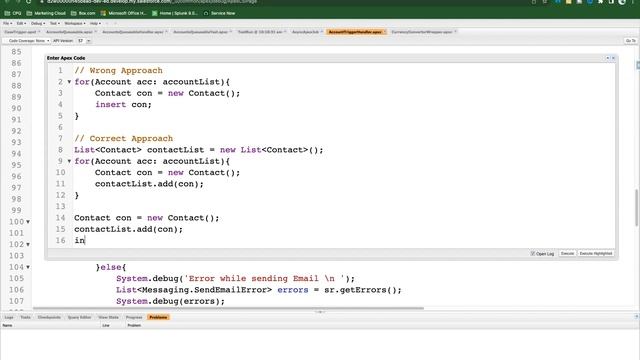Screen dimensions: 640x360
Task: Open the CPQ bookmark folder
Action: (x=13, y=13)
